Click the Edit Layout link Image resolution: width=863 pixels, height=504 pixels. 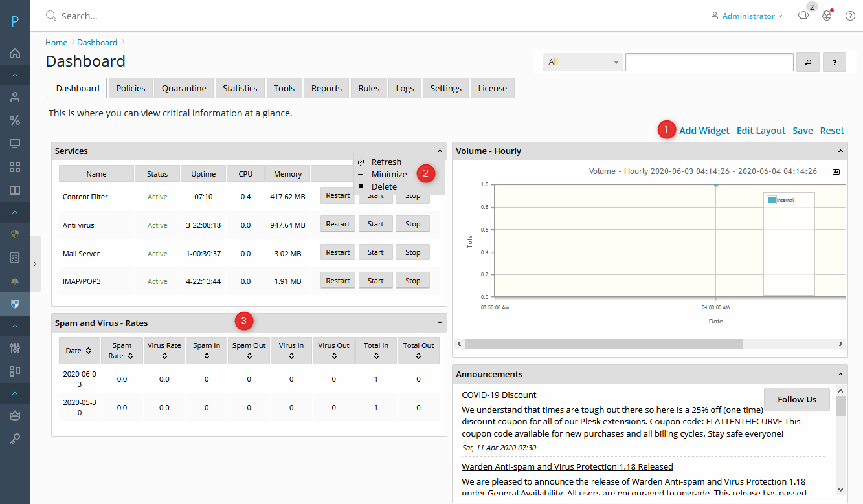click(761, 131)
